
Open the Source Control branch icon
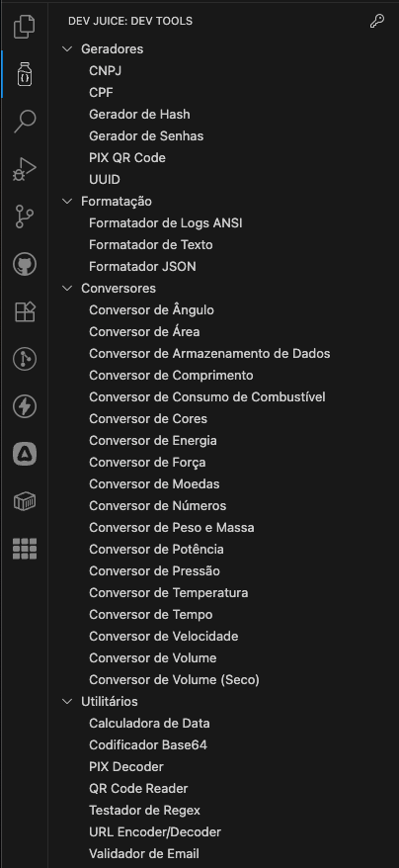[x=25, y=217]
